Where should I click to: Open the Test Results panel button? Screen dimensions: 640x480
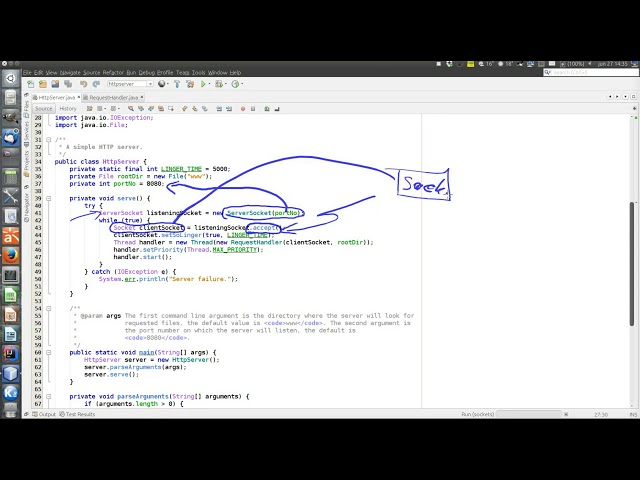pyautogui.click(x=77, y=414)
